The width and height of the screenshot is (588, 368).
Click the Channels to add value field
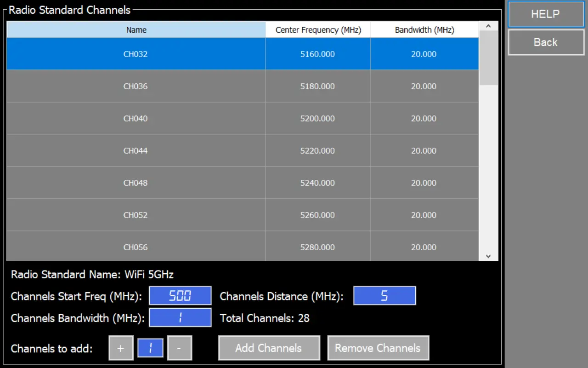[x=150, y=348]
